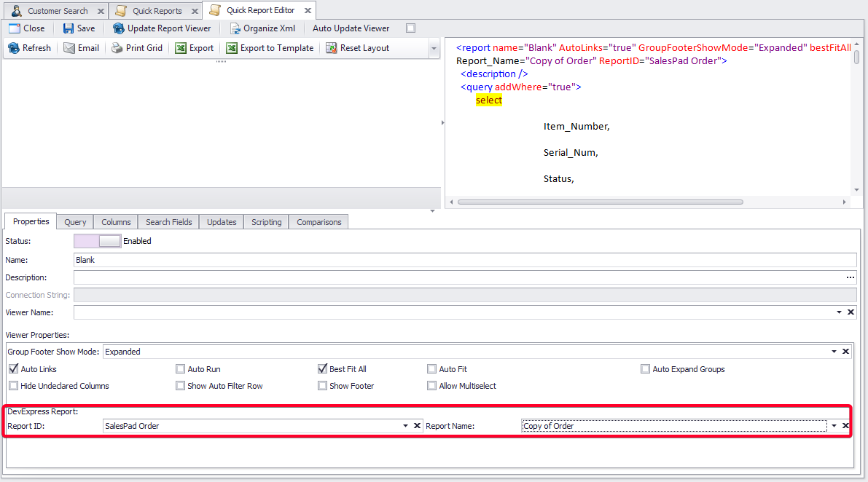This screenshot has width=868, height=482.
Task: Open the Viewer Name dropdown
Action: 838,312
